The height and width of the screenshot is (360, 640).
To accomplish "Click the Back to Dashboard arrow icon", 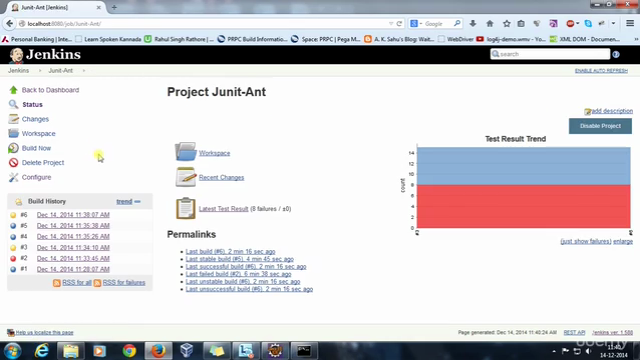I will pyautogui.click(x=13, y=90).
